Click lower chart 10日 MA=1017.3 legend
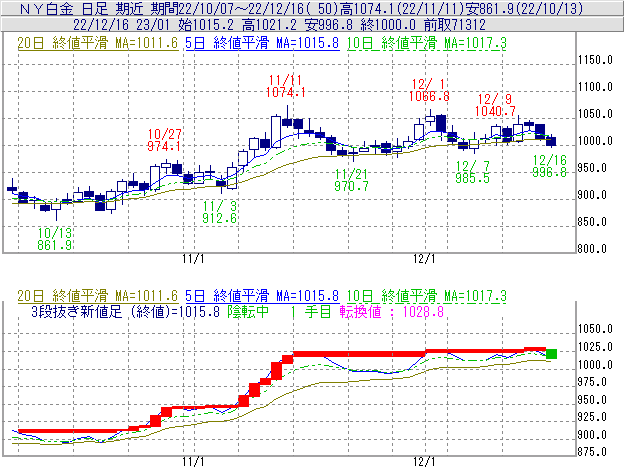624x475 pixels. tap(427, 296)
